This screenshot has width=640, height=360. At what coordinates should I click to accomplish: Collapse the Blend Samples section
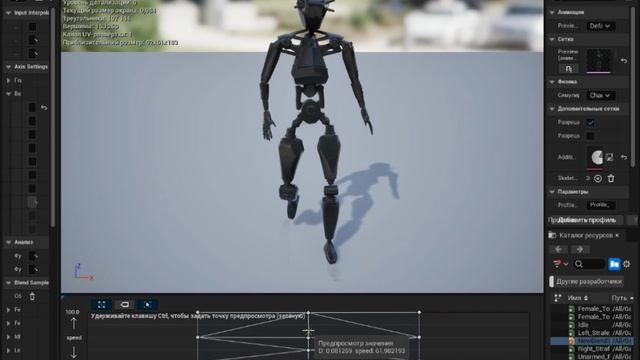click(8, 283)
